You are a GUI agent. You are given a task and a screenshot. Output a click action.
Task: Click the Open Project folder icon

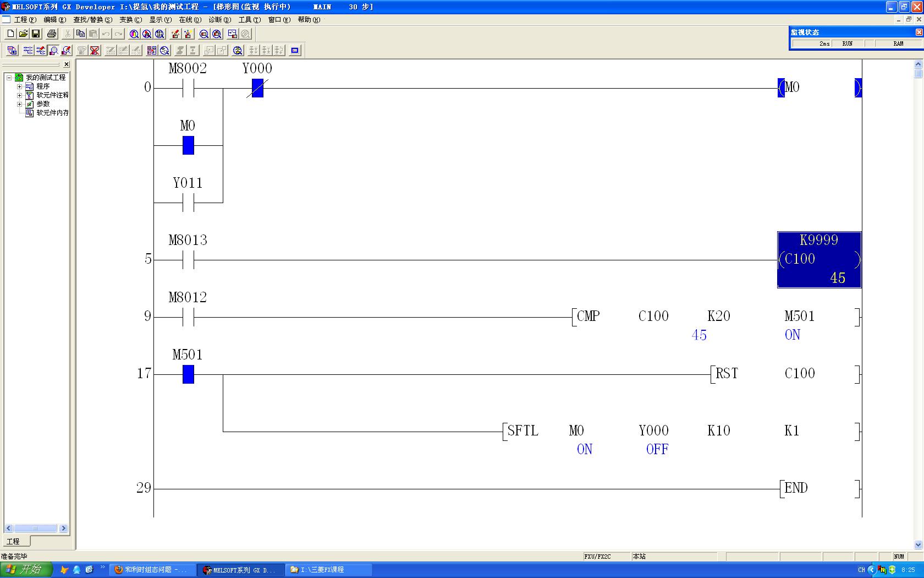pyautogui.click(x=23, y=34)
